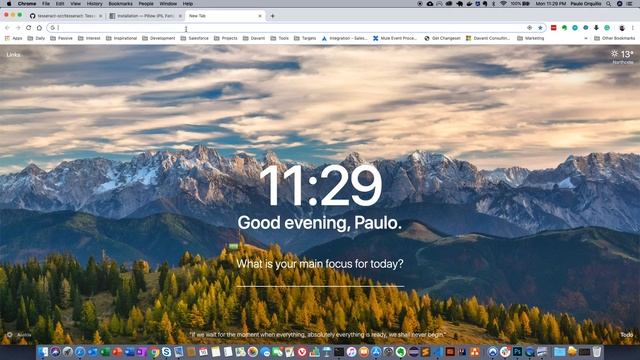Open the Apps bookmarks shortcut
640x360 pixels.
pos(13,38)
